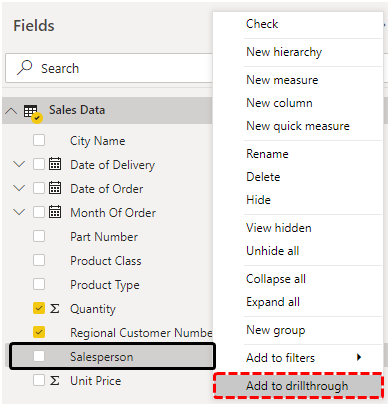Click calendar icon beside Month Of Order
The height and width of the screenshot is (407, 391).
(x=55, y=212)
